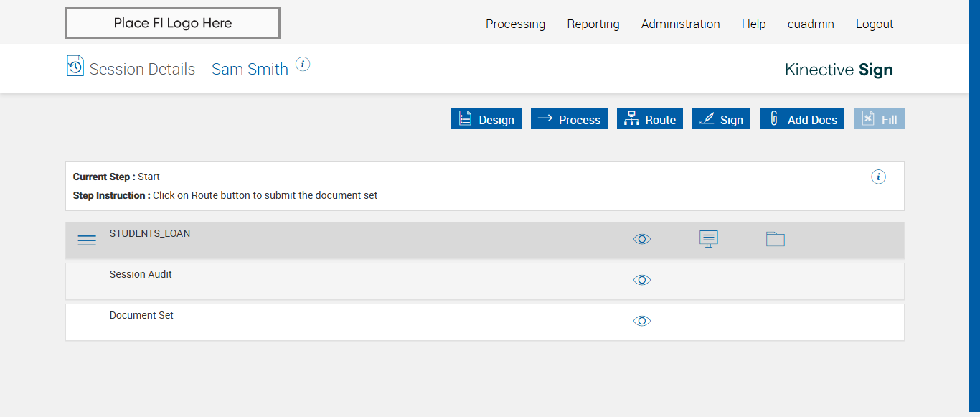Screen dimensions: 980x417
Task: Open the Administration menu
Action: pyautogui.click(x=680, y=24)
